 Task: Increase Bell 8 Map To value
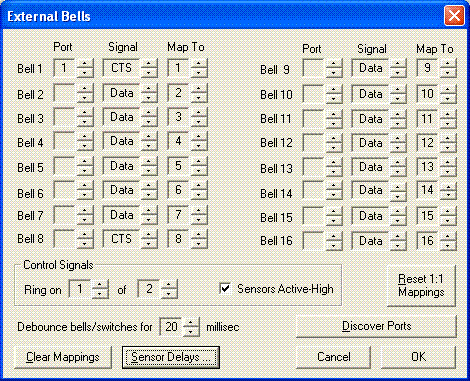[199, 235]
